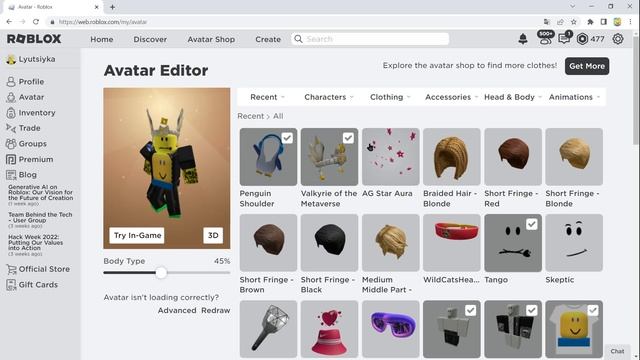The image size is (640, 360).
Task: Click the Get More button
Action: [587, 66]
